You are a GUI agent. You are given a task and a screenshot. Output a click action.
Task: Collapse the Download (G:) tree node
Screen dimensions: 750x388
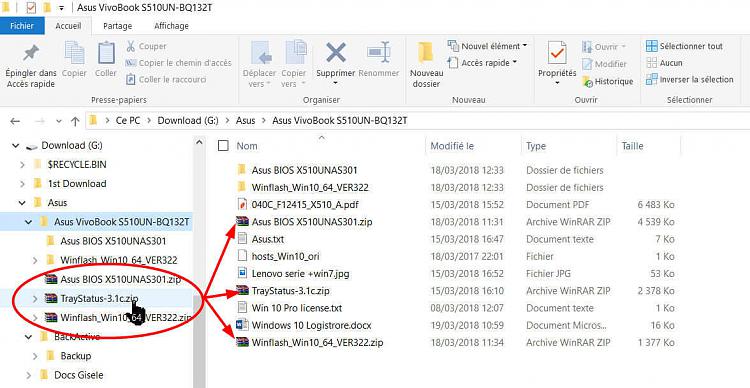point(16,145)
